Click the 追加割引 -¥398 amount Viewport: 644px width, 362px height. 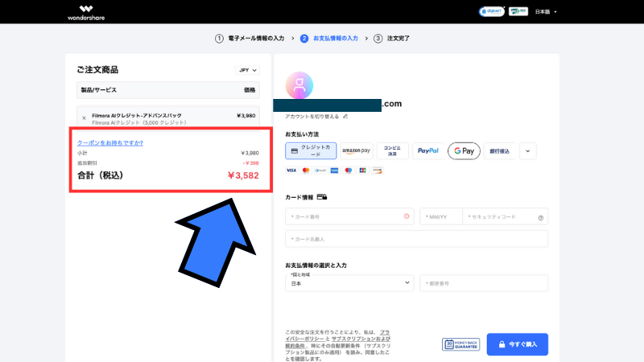(250, 163)
